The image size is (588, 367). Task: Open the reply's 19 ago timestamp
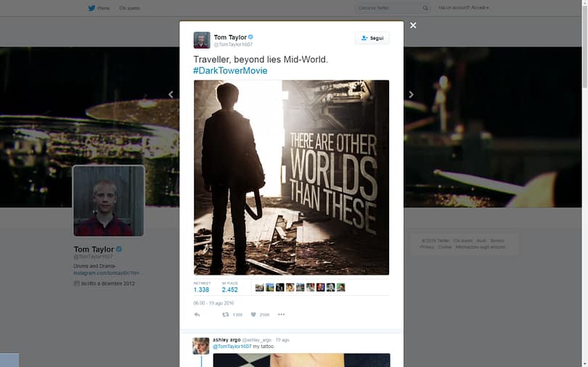[x=282, y=340]
